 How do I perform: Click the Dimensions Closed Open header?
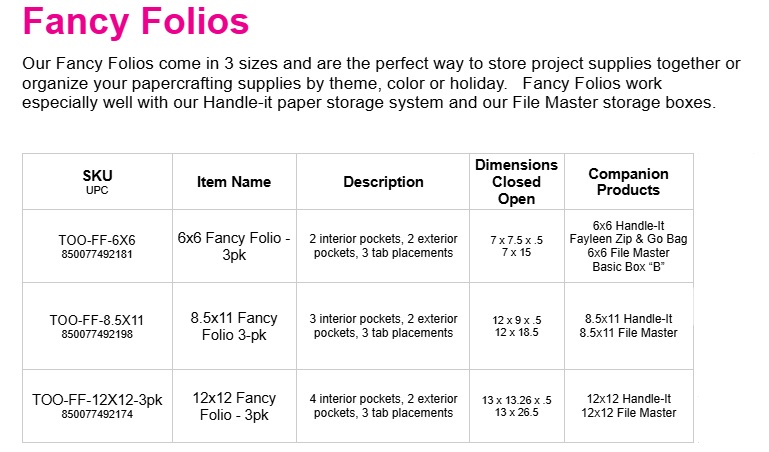516,182
